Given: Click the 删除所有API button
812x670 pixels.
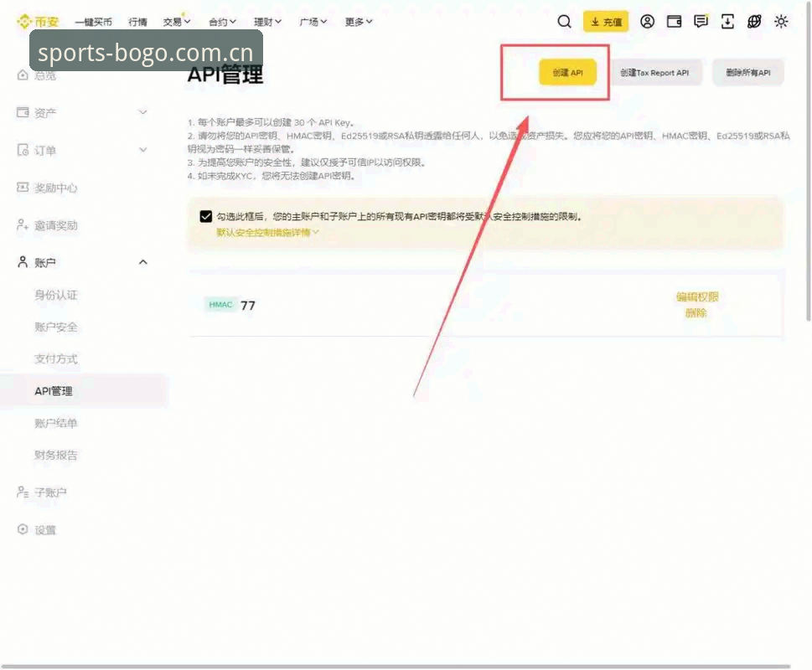Looking at the screenshot, I should tap(747, 72).
